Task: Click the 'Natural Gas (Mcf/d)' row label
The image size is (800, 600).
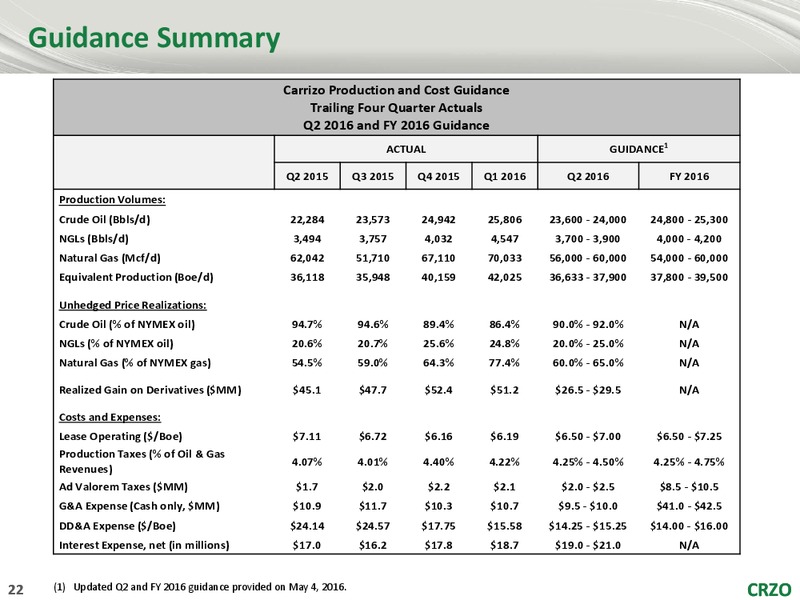Action: tap(110, 258)
